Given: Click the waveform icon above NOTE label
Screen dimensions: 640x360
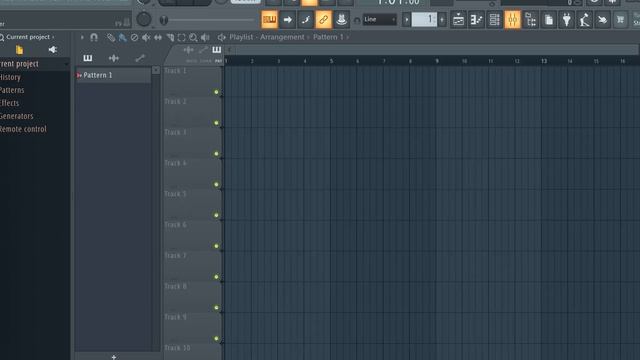Looking at the screenshot, I should point(189,50).
